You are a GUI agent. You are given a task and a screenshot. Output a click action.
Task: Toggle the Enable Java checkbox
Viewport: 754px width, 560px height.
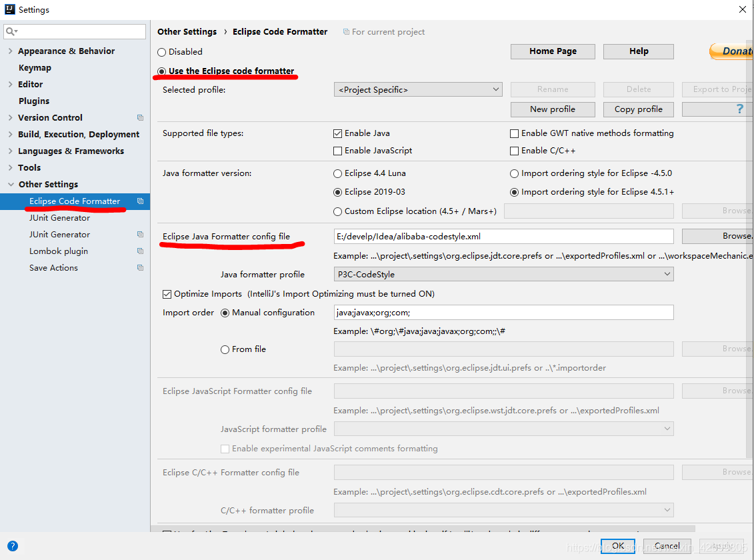tap(337, 133)
